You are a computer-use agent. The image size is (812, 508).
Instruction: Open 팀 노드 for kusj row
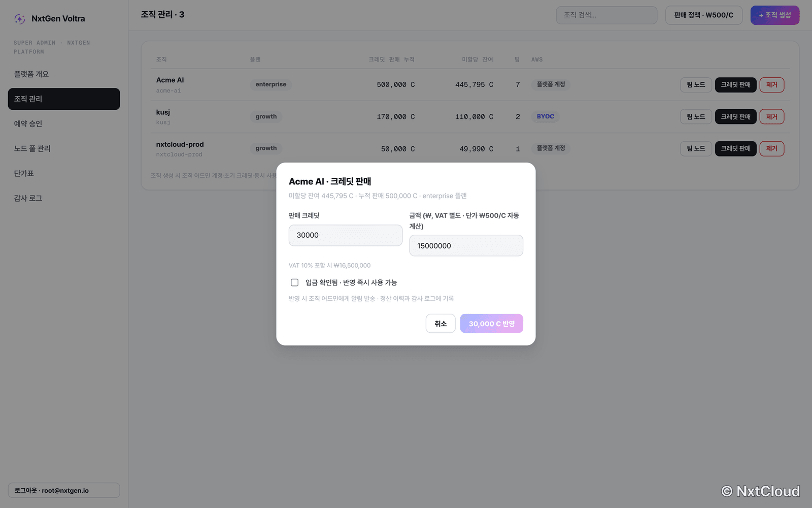pyautogui.click(x=696, y=117)
